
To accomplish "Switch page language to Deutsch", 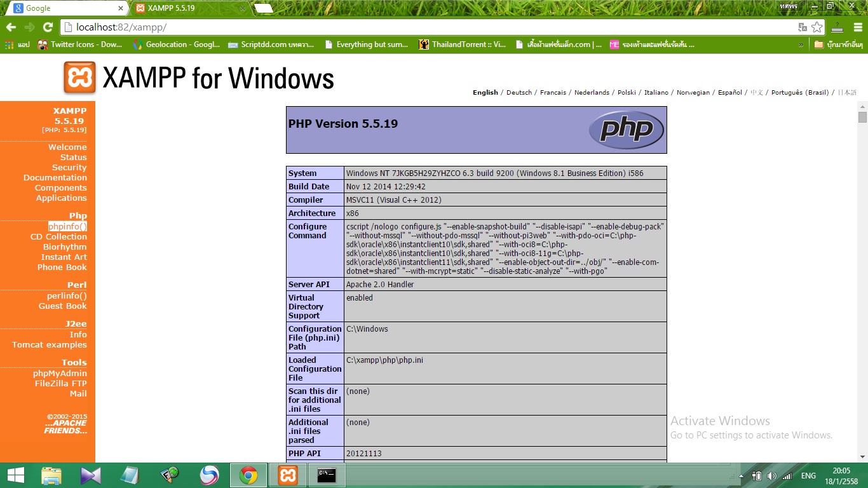I will 519,92.
